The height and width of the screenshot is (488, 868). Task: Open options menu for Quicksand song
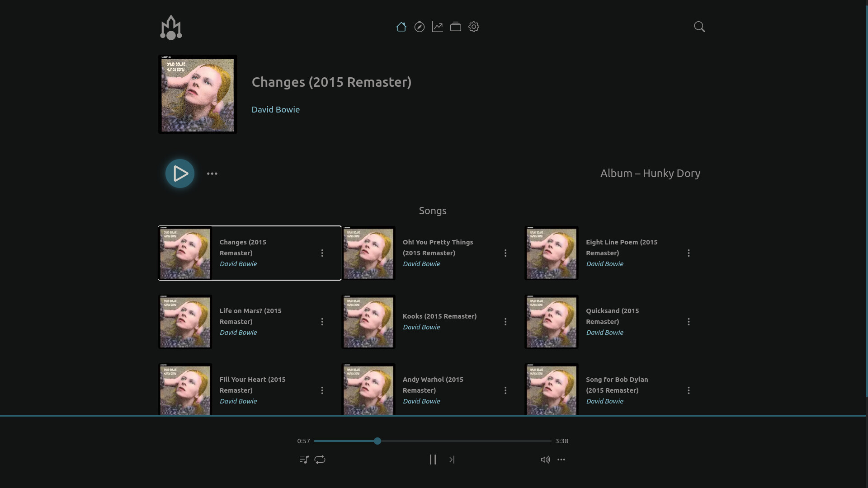pyautogui.click(x=689, y=322)
